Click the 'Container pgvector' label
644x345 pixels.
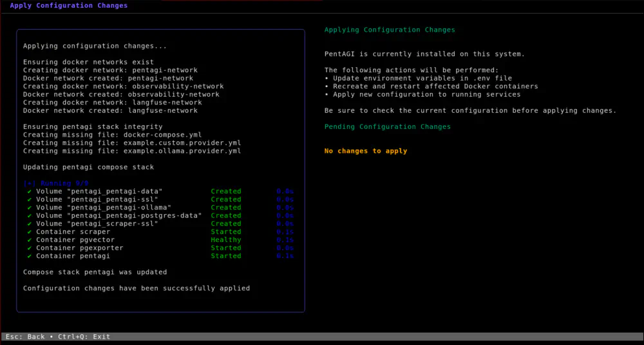click(75, 240)
